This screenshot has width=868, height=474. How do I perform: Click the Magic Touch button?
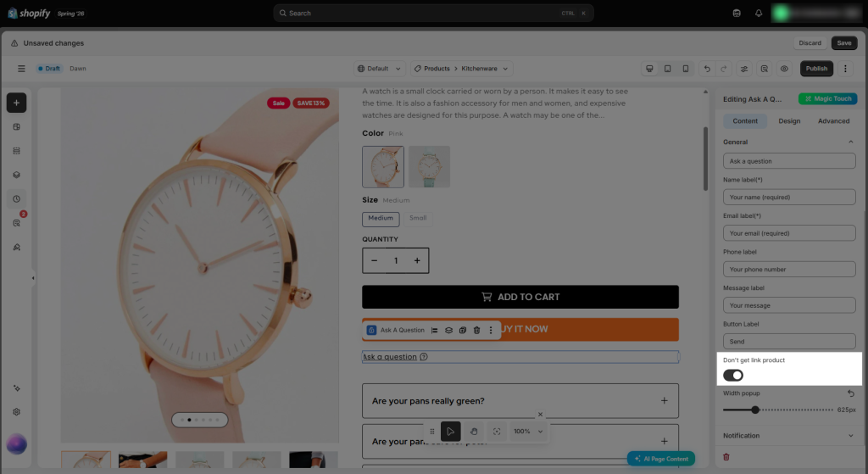click(x=827, y=98)
